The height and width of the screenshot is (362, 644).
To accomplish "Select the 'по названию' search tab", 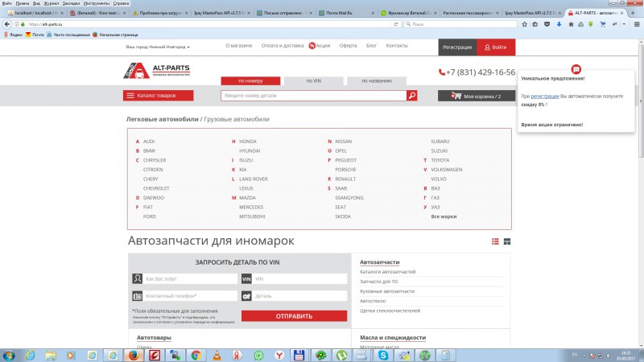I will [377, 81].
